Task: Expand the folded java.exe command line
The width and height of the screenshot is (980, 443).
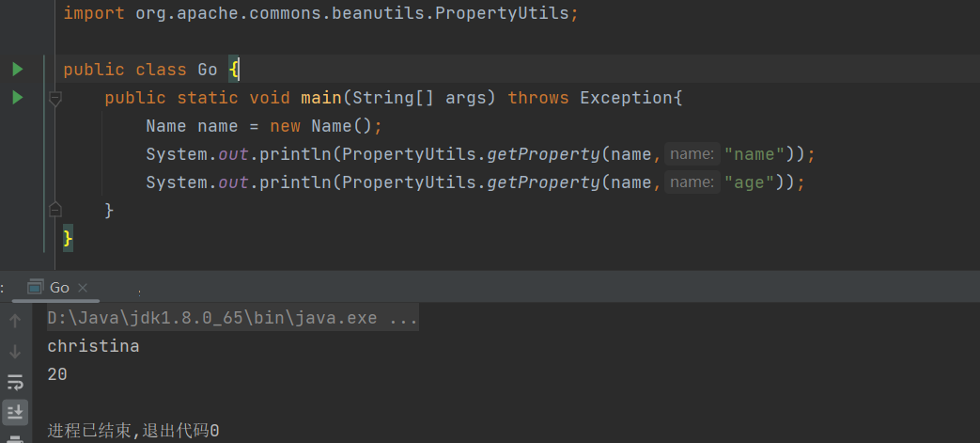Action: (402, 319)
